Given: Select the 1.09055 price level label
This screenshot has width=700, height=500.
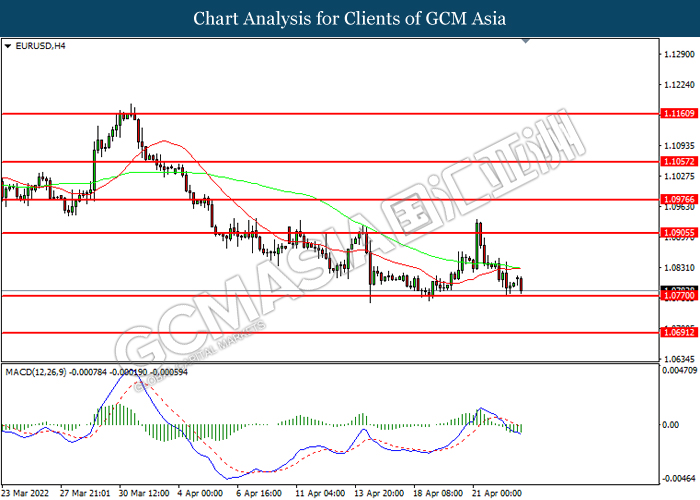Looking at the screenshot, I should (679, 233).
